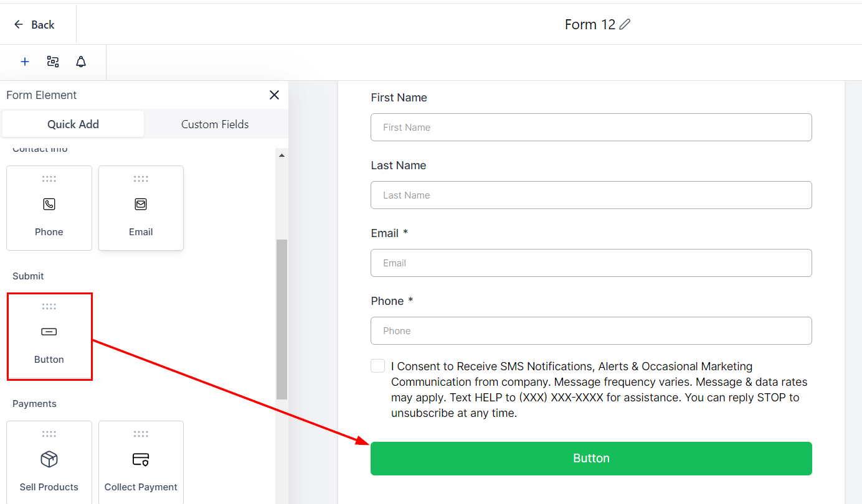Select the Button submit element tile

tap(49, 337)
